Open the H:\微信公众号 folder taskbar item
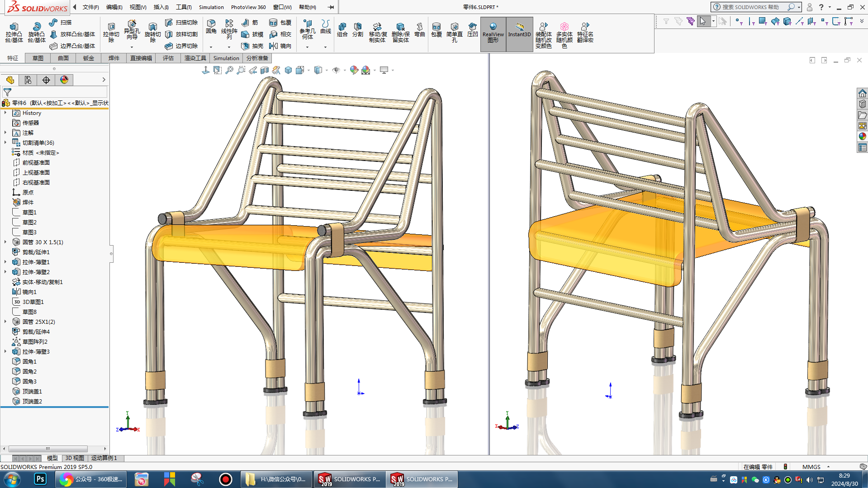Viewport: 868px width, 488px height. pos(276,479)
